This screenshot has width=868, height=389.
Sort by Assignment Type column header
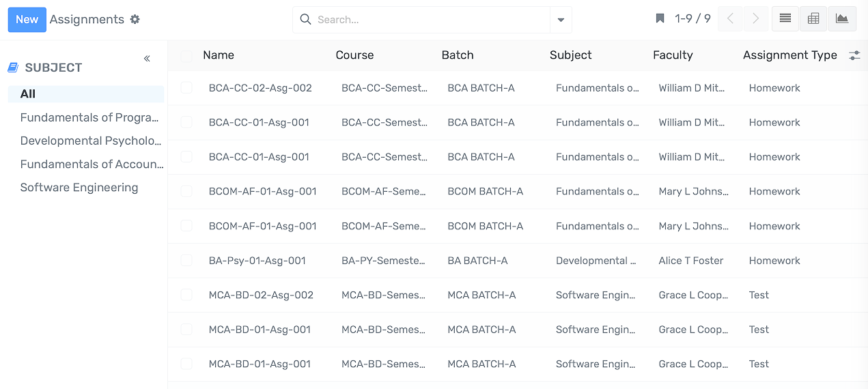(790, 55)
